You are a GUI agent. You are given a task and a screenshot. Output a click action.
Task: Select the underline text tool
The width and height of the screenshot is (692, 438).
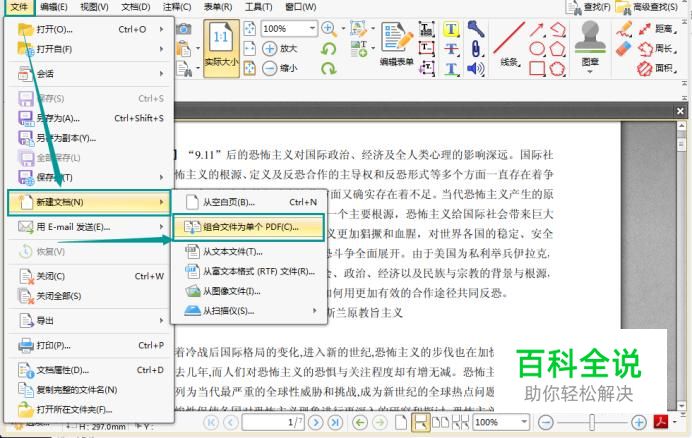click(451, 69)
